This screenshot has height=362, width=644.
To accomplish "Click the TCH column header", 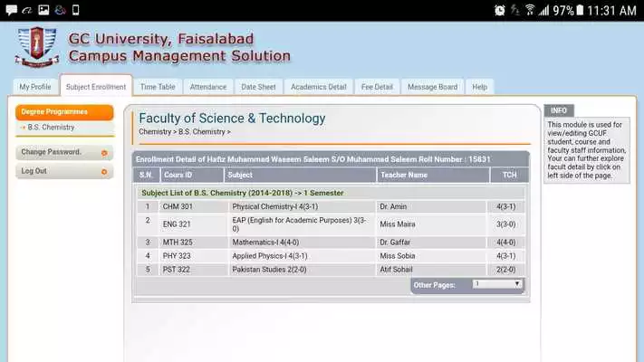I will (509, 175).
